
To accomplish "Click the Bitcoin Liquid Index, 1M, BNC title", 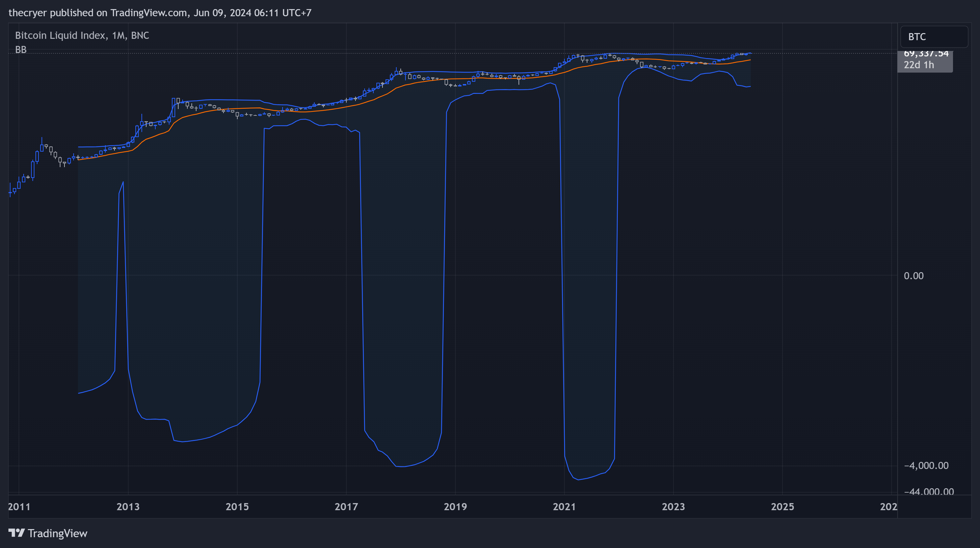I will (x=82, y=35).
